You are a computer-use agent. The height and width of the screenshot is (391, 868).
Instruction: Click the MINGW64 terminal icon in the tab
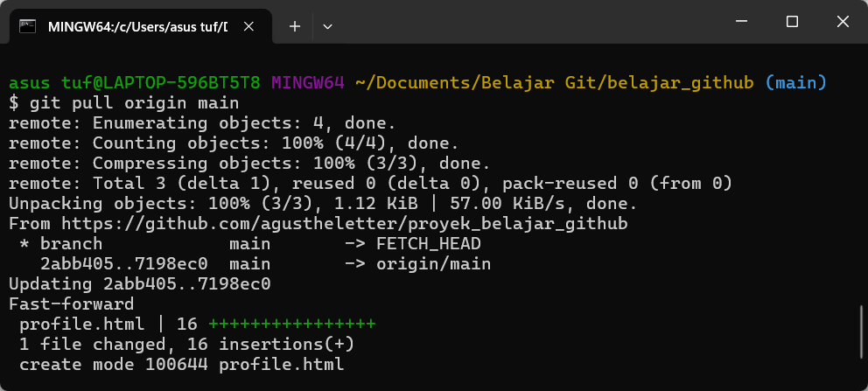pyautogui.click(x=28, y=26)
